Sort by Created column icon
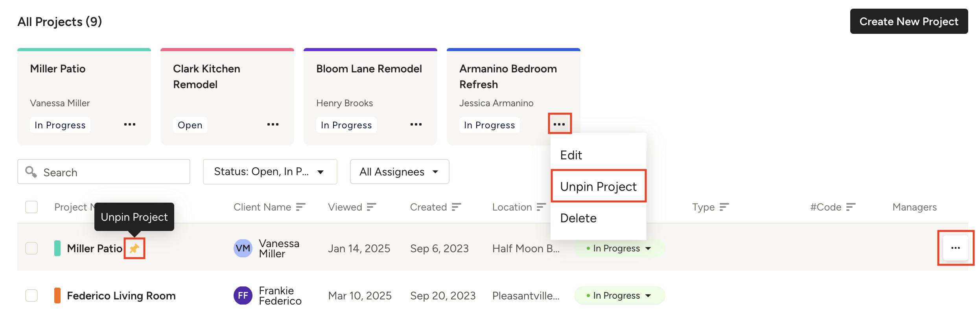The width and height of the screenshot is (980, 325). click(456, 207)
